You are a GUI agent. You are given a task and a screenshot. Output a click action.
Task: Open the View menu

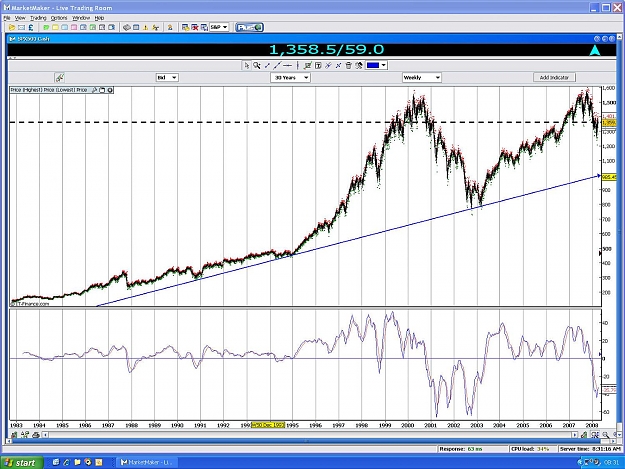pos(20,18)
